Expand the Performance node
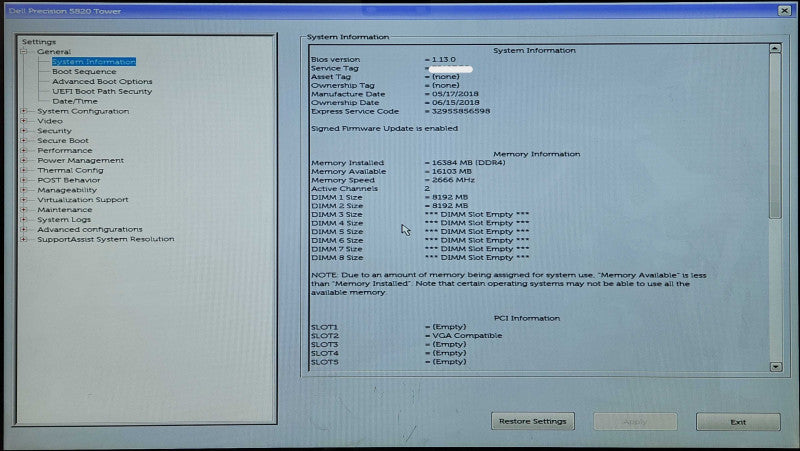This screenshot has height=451, width=800. pos(23,151)
